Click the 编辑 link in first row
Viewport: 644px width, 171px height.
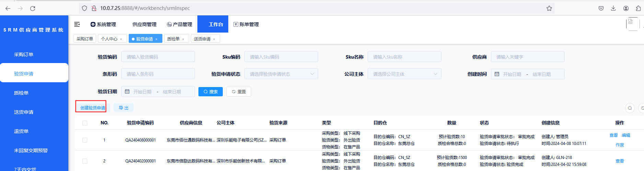626,135
